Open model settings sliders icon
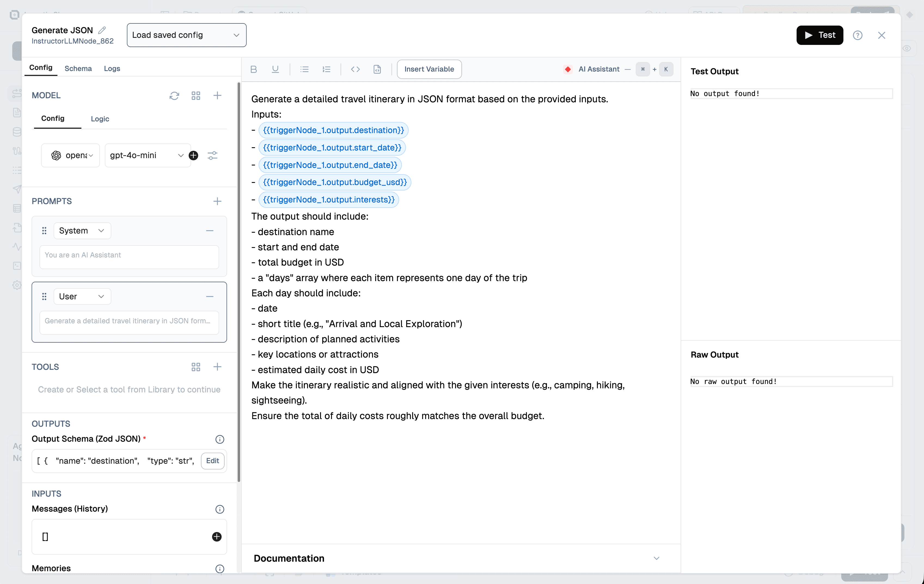The width and height of the screenshot is (924, 584). [212, 155]
